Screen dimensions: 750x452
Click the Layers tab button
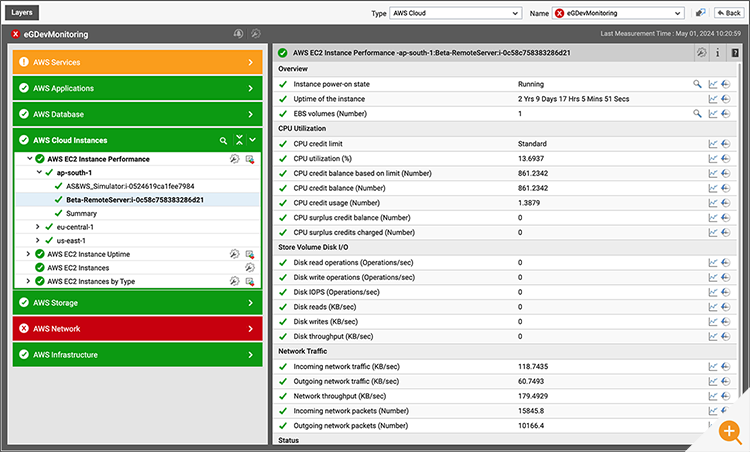[22, 12]
